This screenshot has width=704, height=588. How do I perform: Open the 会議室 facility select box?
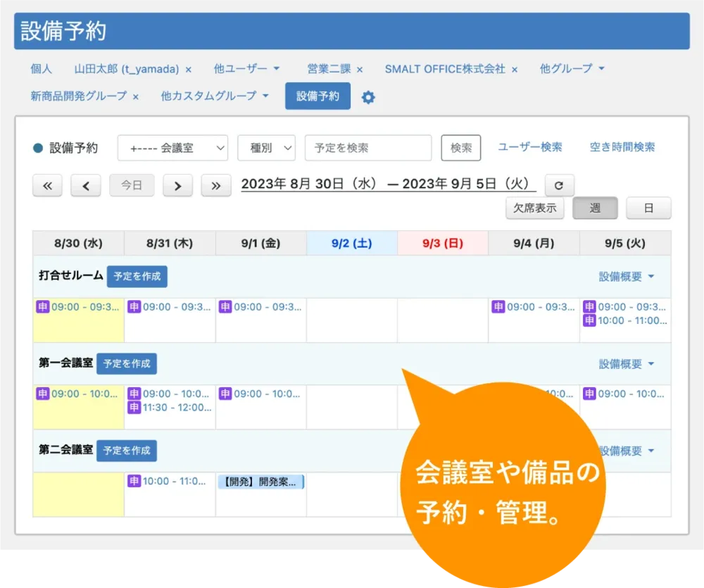[173, 148]
